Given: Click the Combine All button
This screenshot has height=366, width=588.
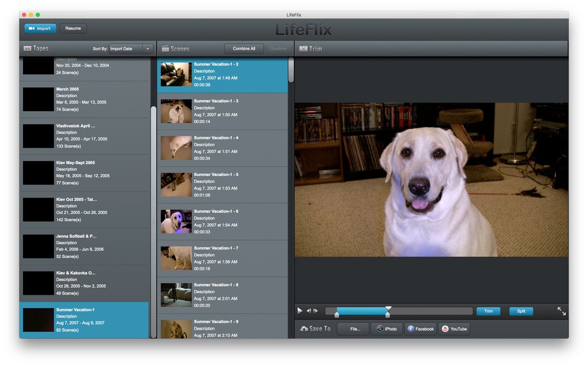Looking at the screenshot, I should click(x=244, y=49).
